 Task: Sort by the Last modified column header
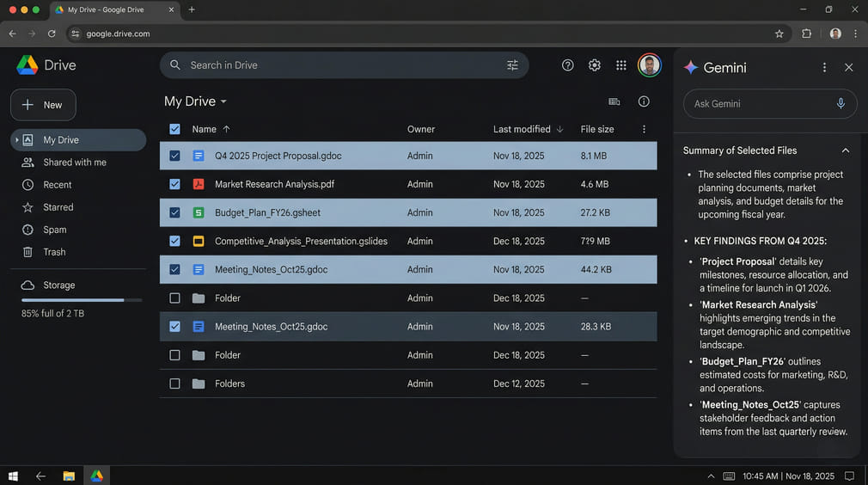[522, 129]
